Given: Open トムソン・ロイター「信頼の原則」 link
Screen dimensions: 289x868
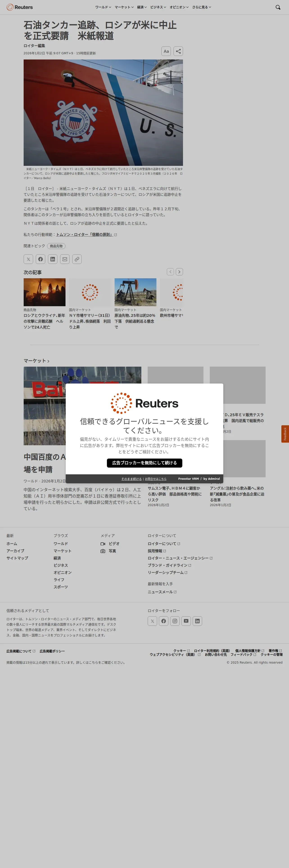Looking at the screenshot, I should [x=86, y=235].
